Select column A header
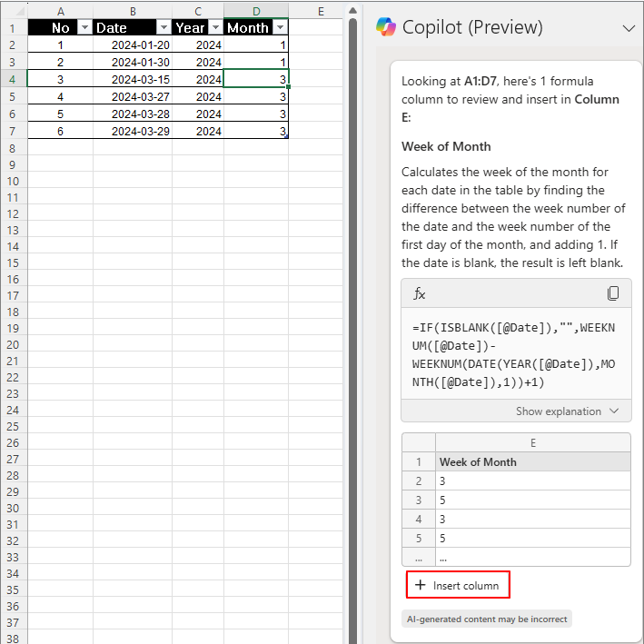Screen dimensions: 644x644 tap(60, 11)
